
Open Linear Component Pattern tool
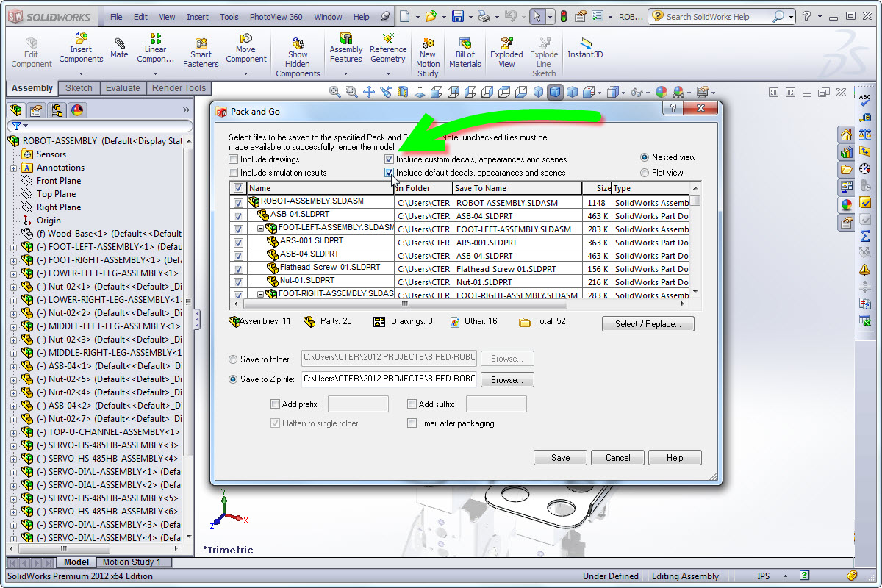(x=156, y=48)
